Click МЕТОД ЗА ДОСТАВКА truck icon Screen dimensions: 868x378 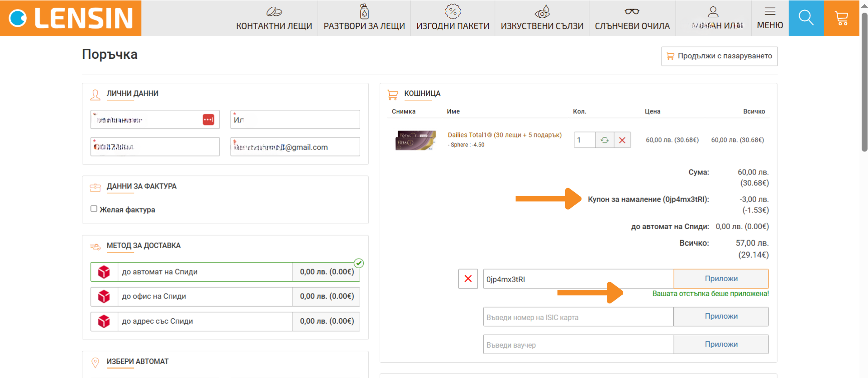point(95,247)
